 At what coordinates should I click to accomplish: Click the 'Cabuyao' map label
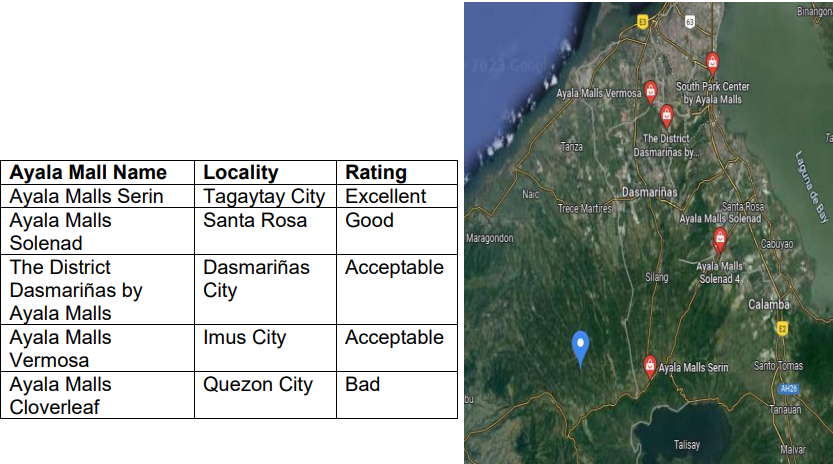pyautogui.click(x=777, y=244)
